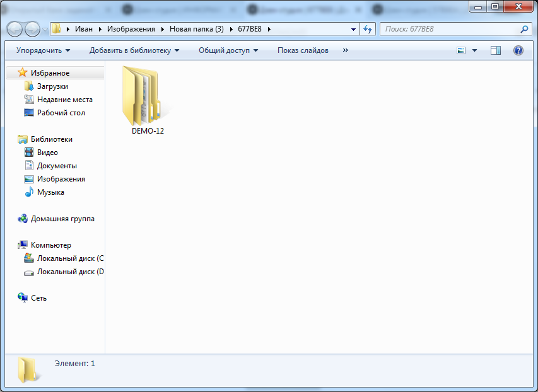The image size is (538, 392).
Task: Click the Показ слайдов button
Action: pos(303,50)
